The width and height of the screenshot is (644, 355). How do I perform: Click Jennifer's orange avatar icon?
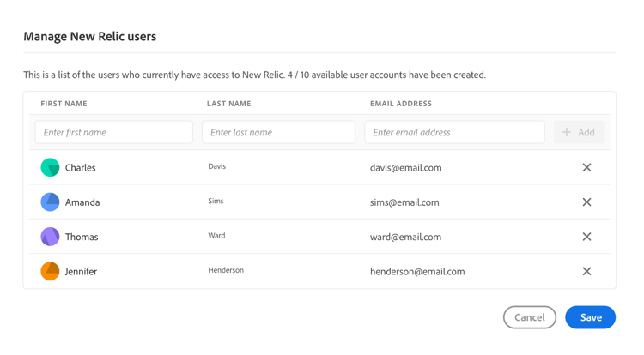point(50,271)
